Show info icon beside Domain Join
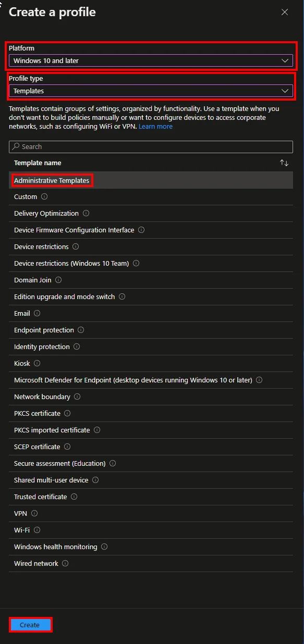304x644 pixels. point(58,280)
